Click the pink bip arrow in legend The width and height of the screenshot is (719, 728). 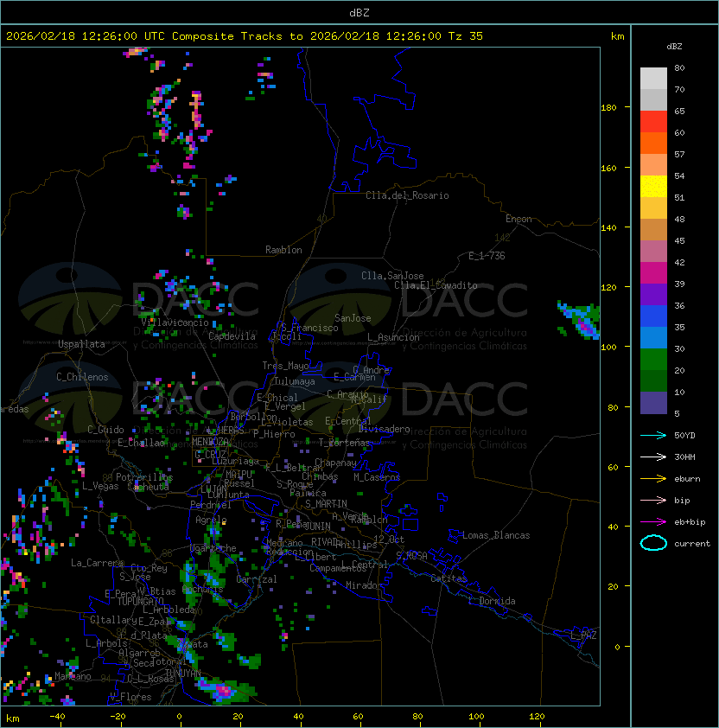[653, 500]
